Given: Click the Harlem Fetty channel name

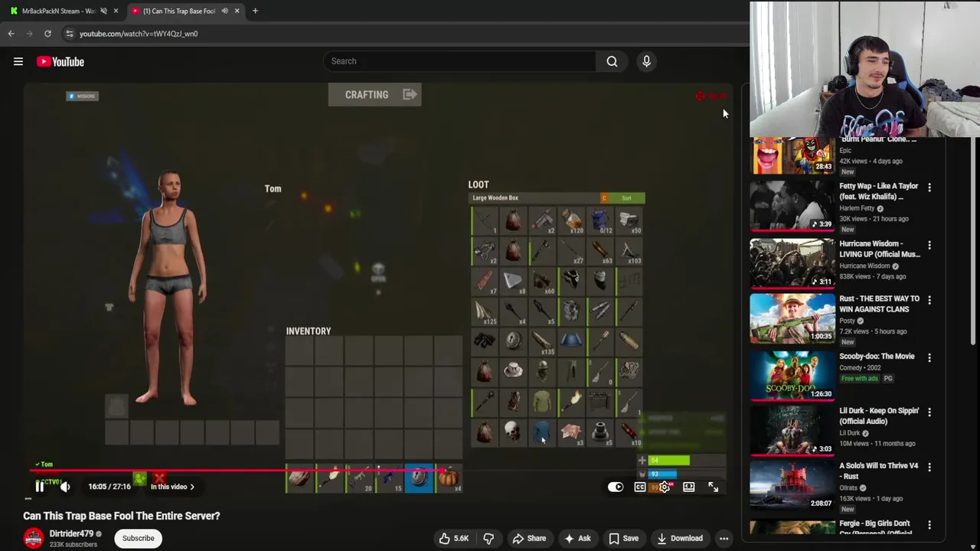Looking at the screenshot, I should [x=857, y=208].
